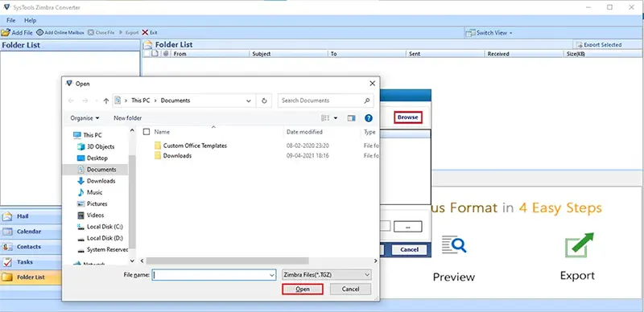Click the up-one-level arrow in Open dialog

(106, 101)
